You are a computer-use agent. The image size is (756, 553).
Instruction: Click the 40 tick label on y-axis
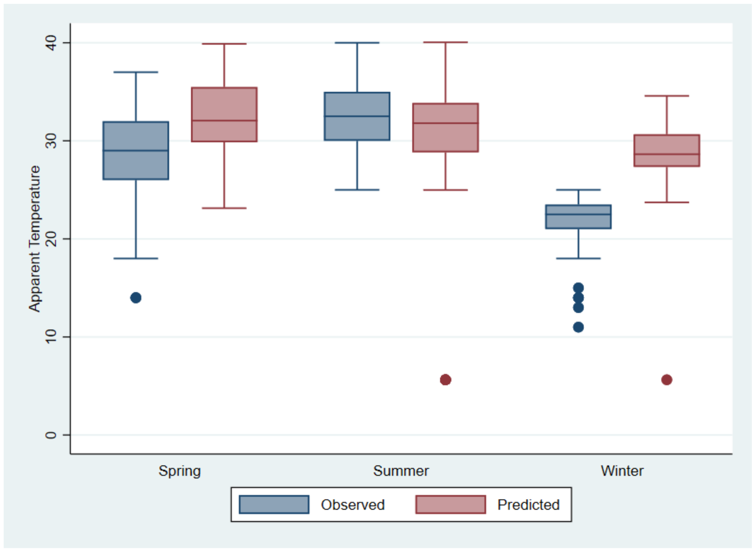click(x=51, y=43)
